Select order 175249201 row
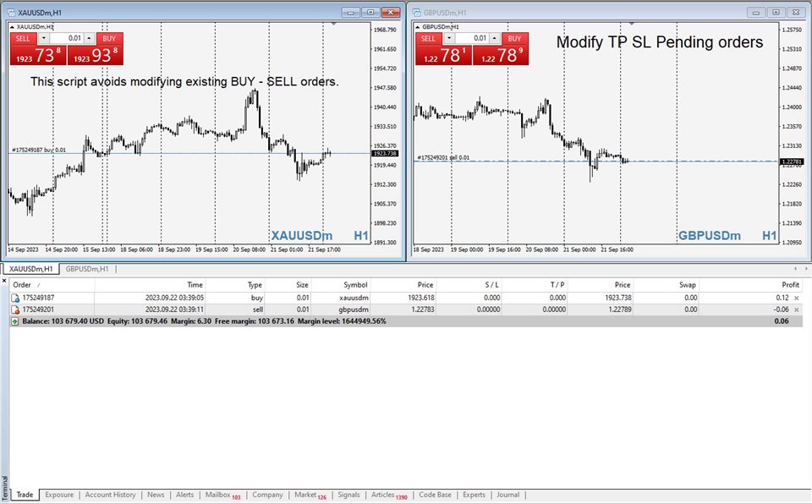This screenshot has height=504, width=812. [406, 310]
